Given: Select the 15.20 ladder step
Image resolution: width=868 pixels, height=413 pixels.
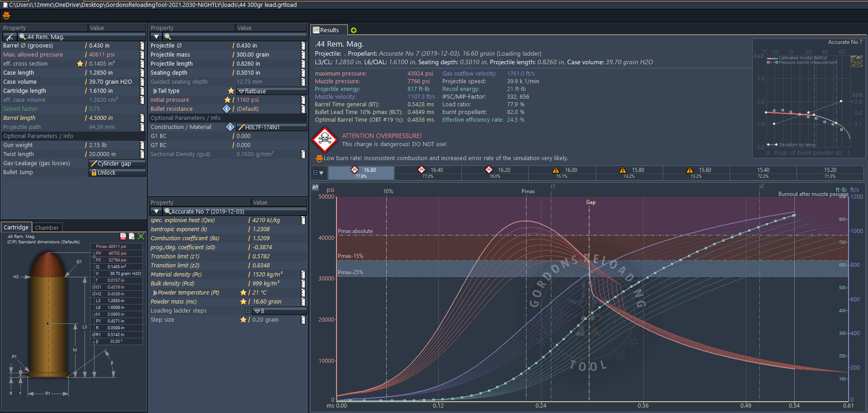Looking at the screenshot, I should 830,173.
